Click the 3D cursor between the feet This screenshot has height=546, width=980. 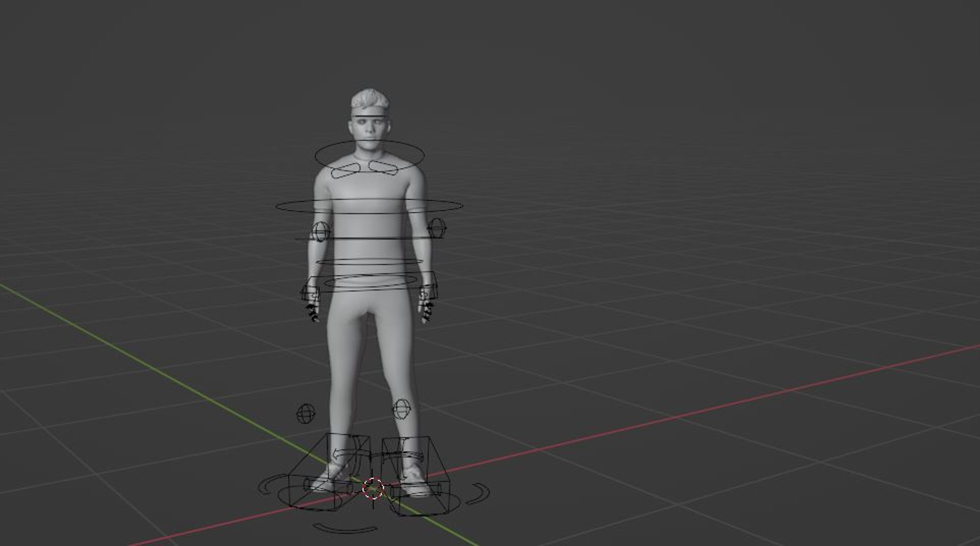pyautogui.click(x=373, y=489)
